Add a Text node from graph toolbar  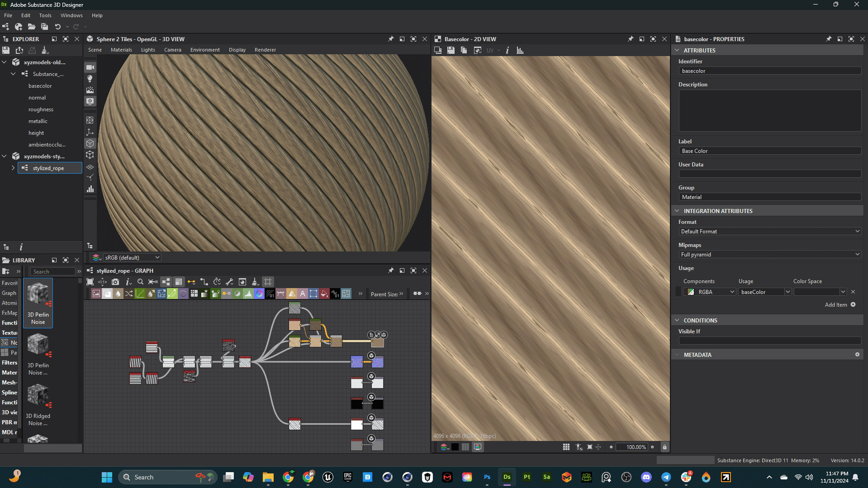tap(303, 294)
